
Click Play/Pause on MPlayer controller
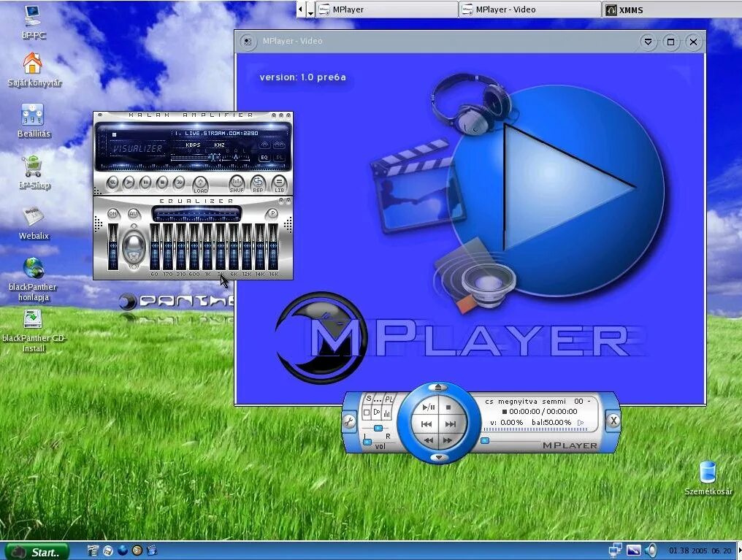[x=428, y=407]
